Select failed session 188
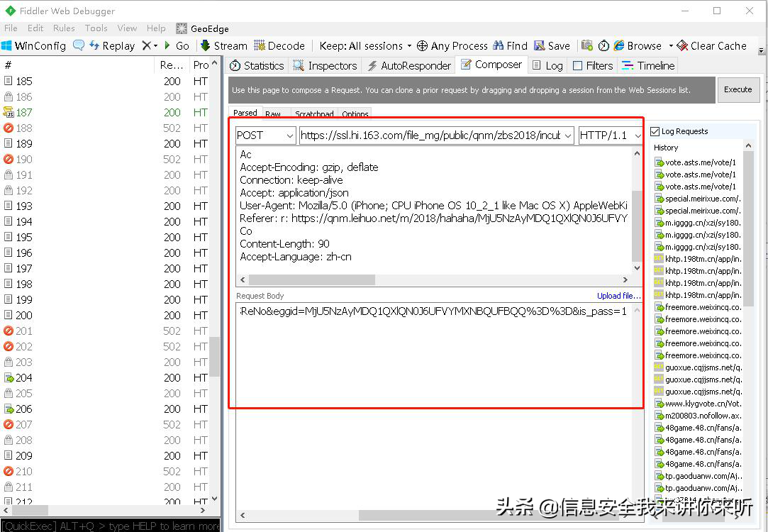The image size is (768, 532). (105, 128)
